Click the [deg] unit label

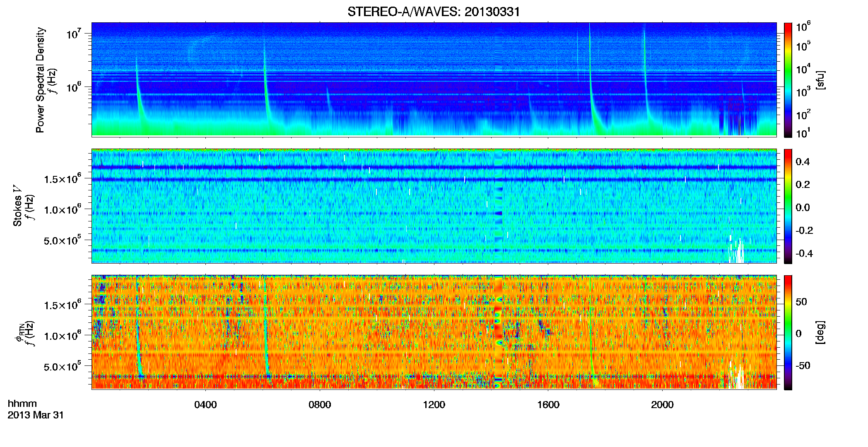tap(820, 332)
